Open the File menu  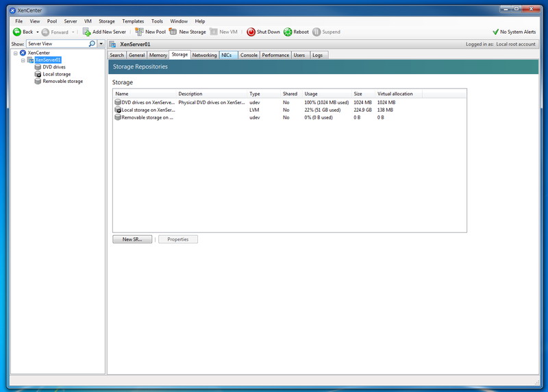click(x=19, y=21)
